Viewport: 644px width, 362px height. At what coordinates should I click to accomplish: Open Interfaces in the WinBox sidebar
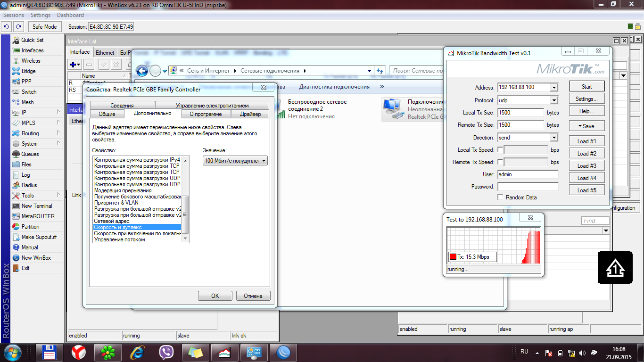coord(33,50)
